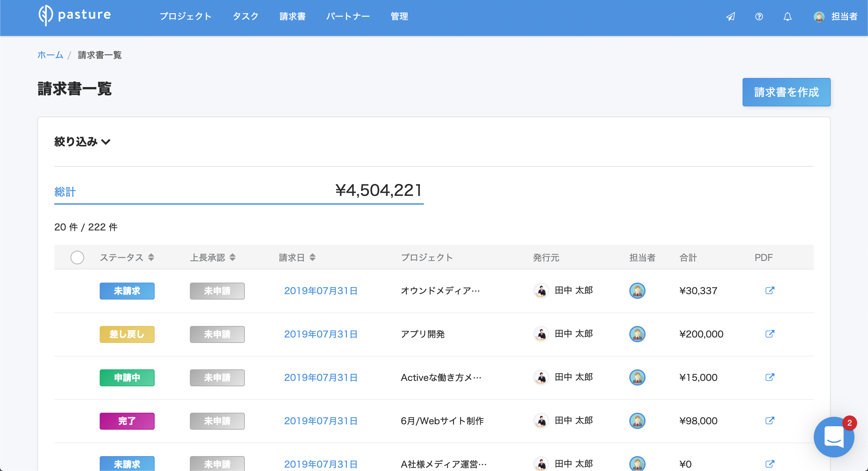Go to ホーム breadcrumb link

coord(50,55)
